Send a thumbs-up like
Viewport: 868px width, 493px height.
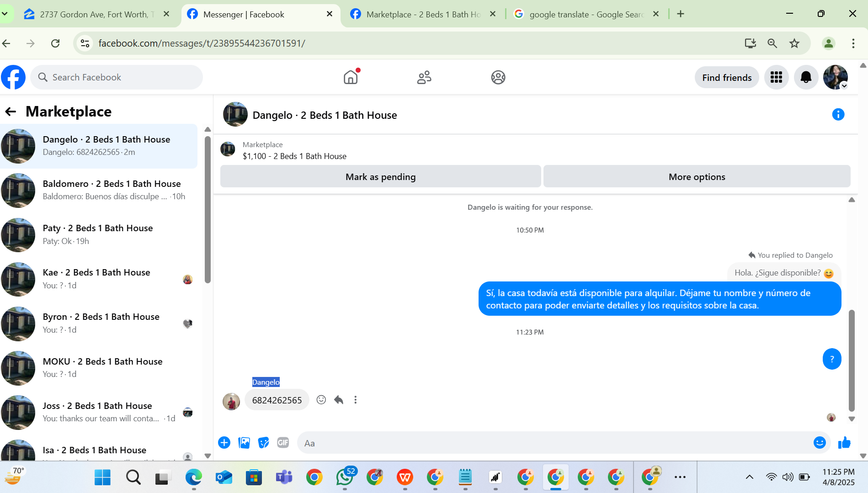[844, 443]
